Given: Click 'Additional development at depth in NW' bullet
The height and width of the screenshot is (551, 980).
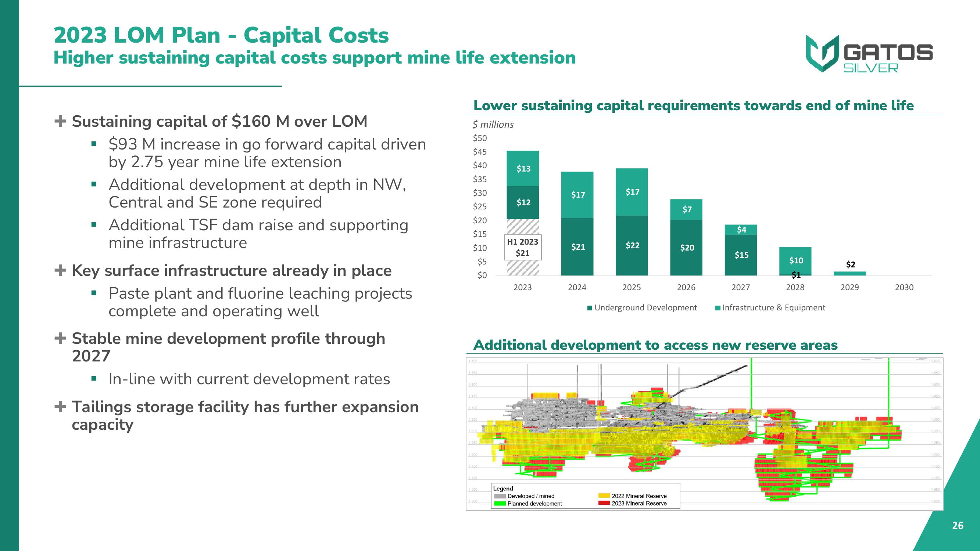Looking at the screenshot, I should [258, 194].
